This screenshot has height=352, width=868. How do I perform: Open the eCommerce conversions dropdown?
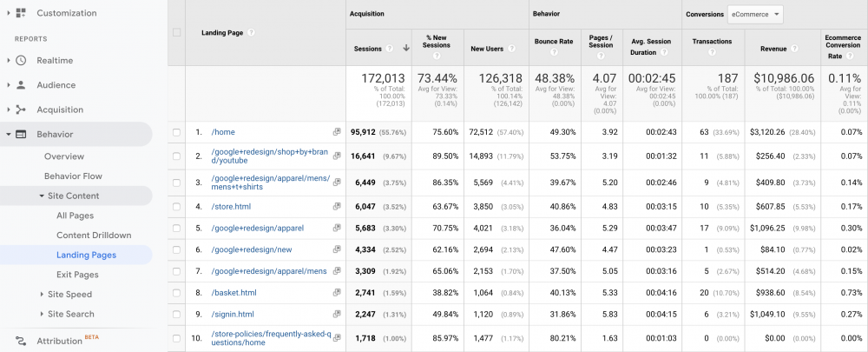click(756, 14)
